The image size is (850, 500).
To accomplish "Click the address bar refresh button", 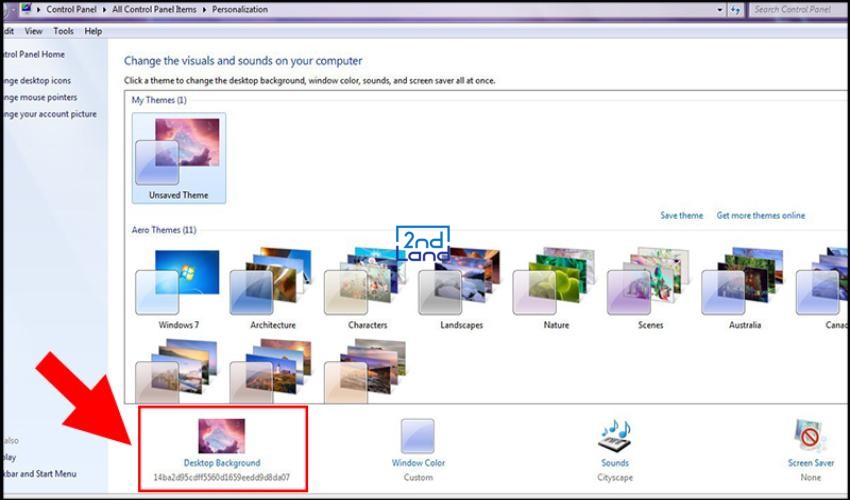I will click(735, 10).
